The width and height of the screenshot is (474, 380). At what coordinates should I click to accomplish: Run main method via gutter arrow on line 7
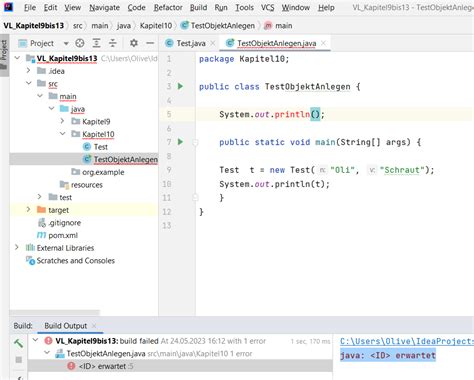click(x=180, y=142)
